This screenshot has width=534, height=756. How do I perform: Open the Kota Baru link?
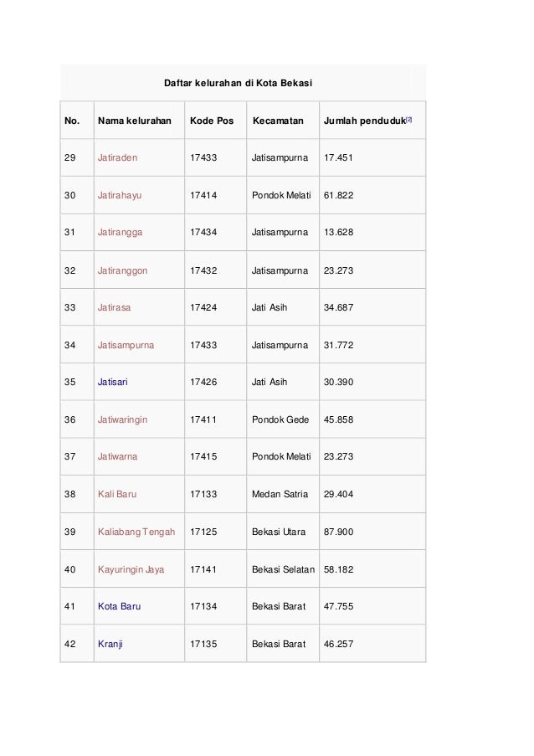119,606
